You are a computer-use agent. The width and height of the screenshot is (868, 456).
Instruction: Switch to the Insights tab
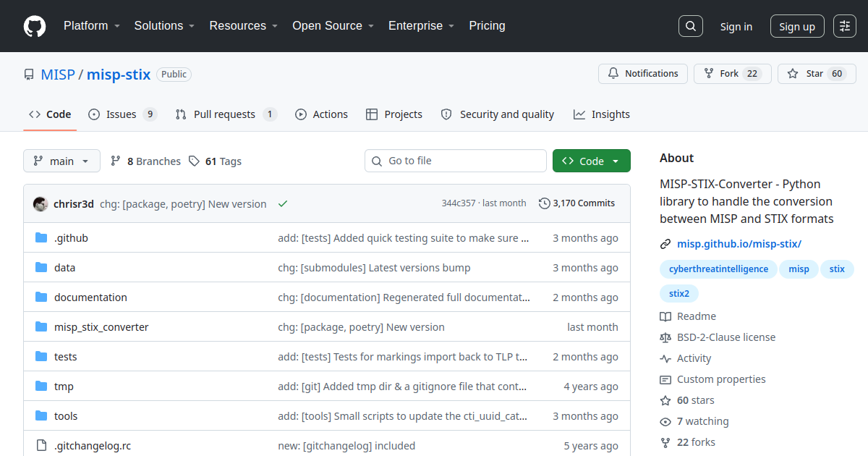(x=602, y=114)
